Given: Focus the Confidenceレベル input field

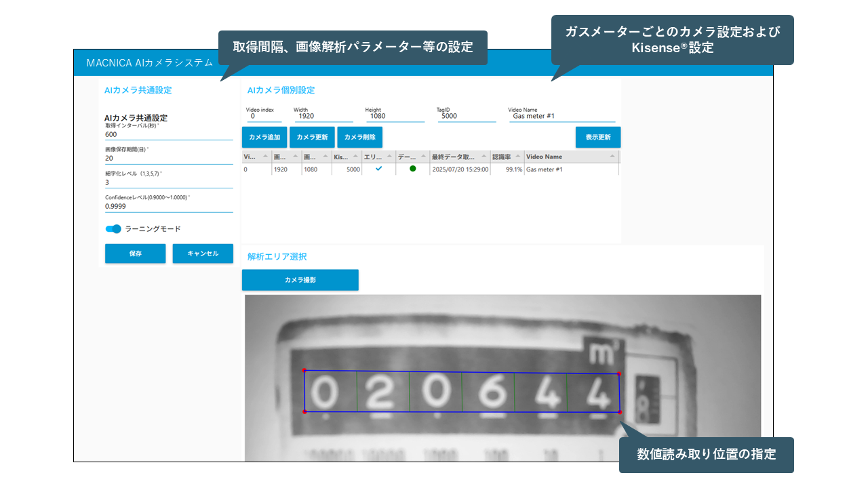Looking at the screenshot, I should pos(168,206).
